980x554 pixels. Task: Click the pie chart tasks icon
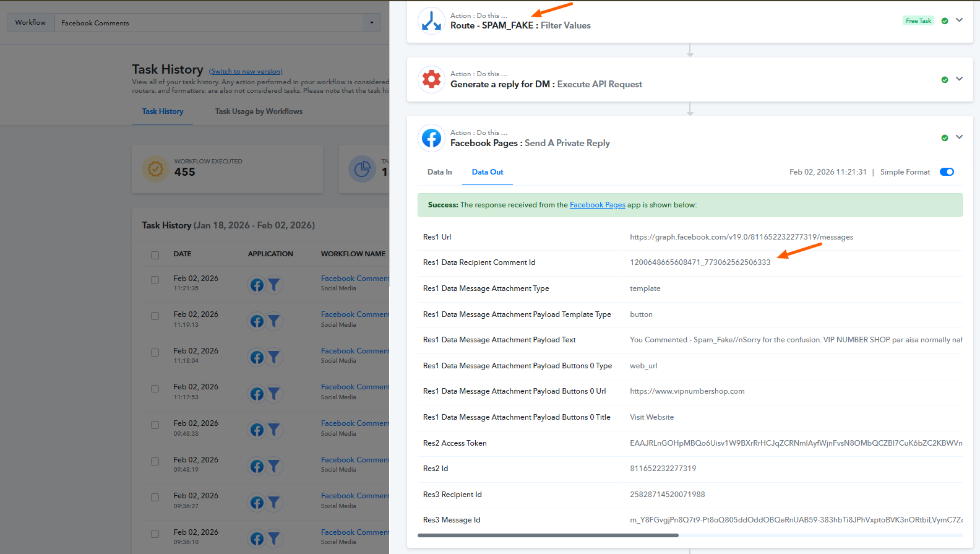[363, 168]
